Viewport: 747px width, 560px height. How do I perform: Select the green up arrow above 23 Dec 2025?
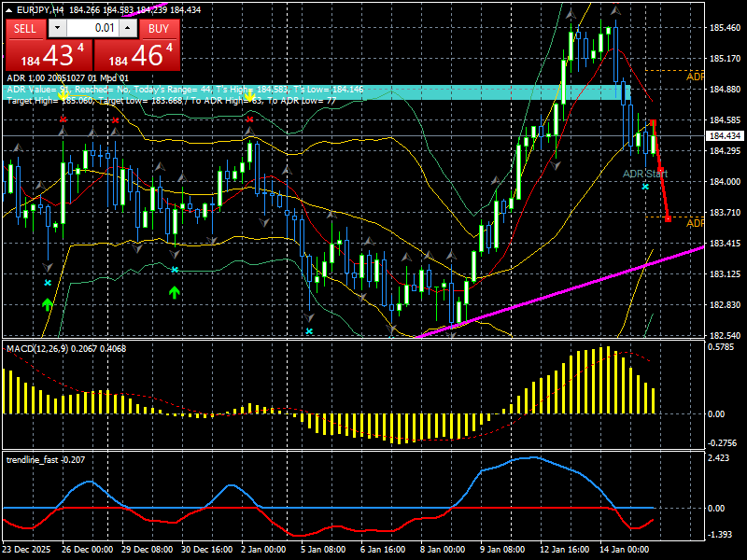tap(48, 304)
